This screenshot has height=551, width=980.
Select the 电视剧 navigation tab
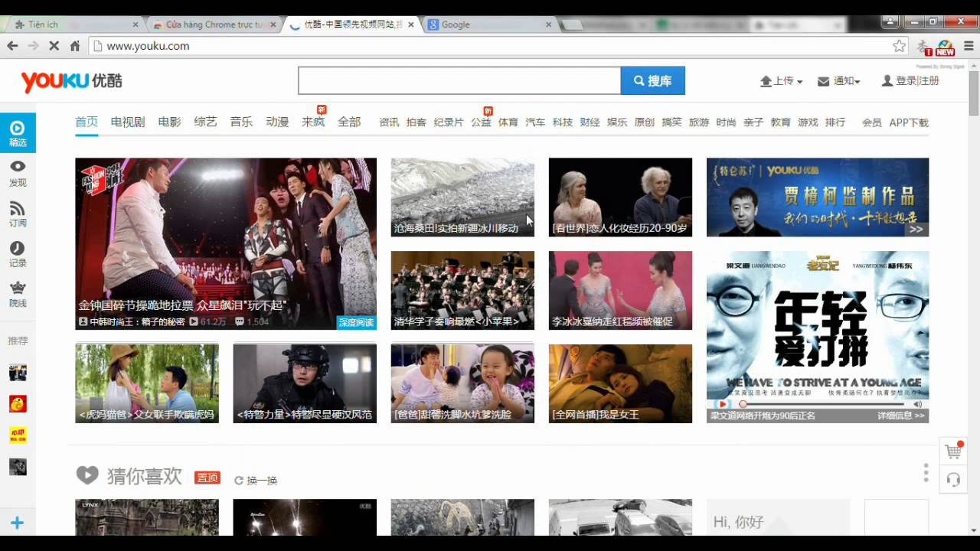coord(127,122)
